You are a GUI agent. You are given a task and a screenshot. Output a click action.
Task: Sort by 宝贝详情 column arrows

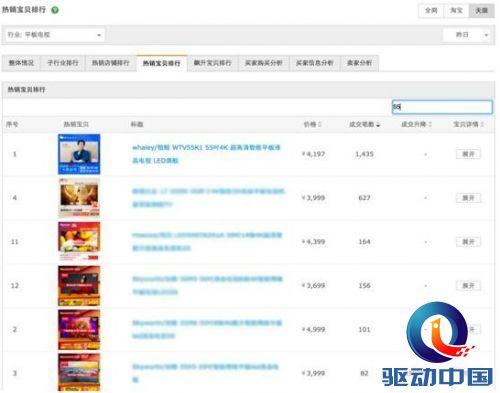pos(482,124)
